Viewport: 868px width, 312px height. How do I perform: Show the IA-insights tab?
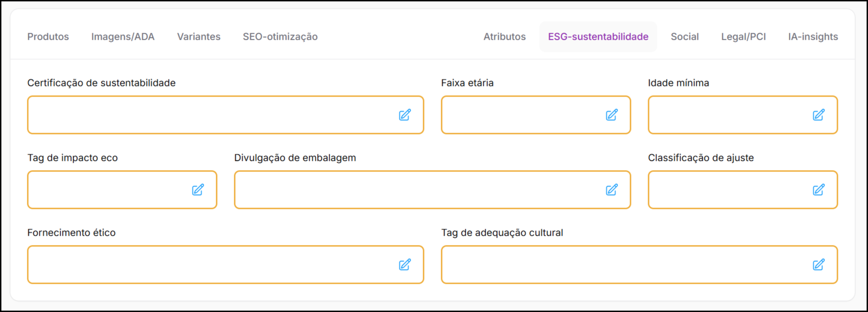(x=813, y=37)
